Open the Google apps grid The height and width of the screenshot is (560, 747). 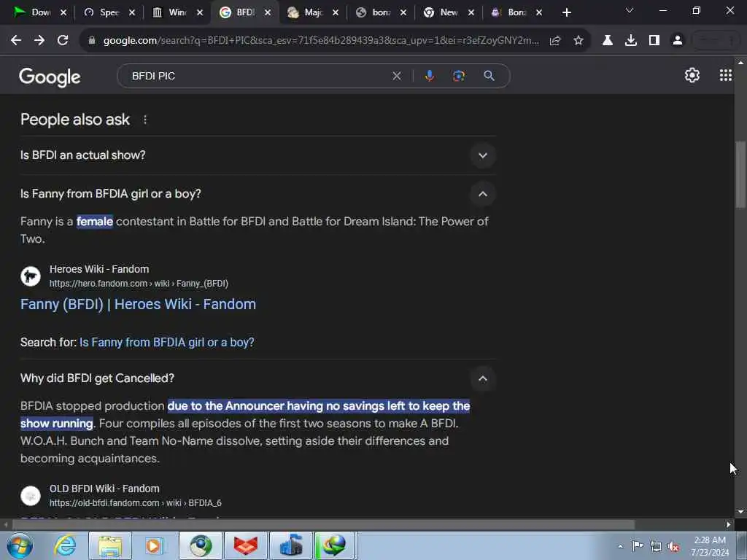tap(726, 75)
